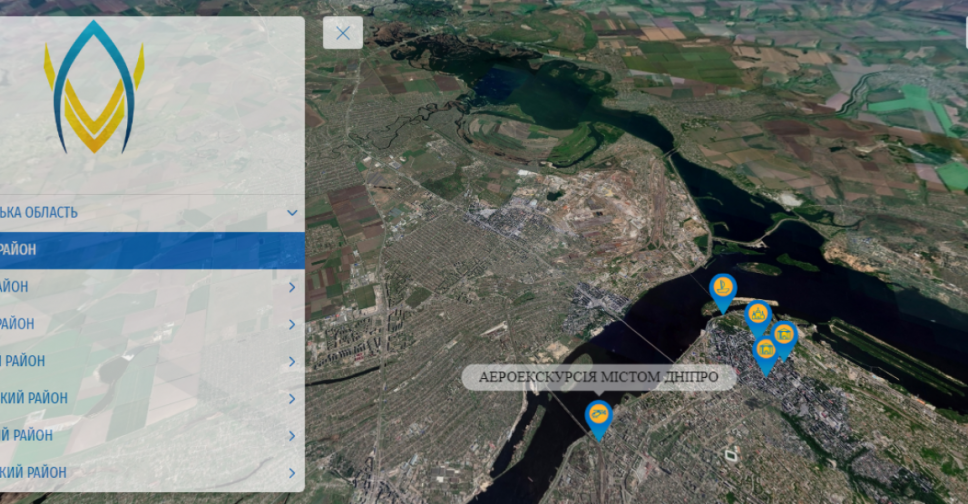The height and width of the screenshot is (504, 968).
Task: Select the cathedral map marker
Action: pos(759,316)
